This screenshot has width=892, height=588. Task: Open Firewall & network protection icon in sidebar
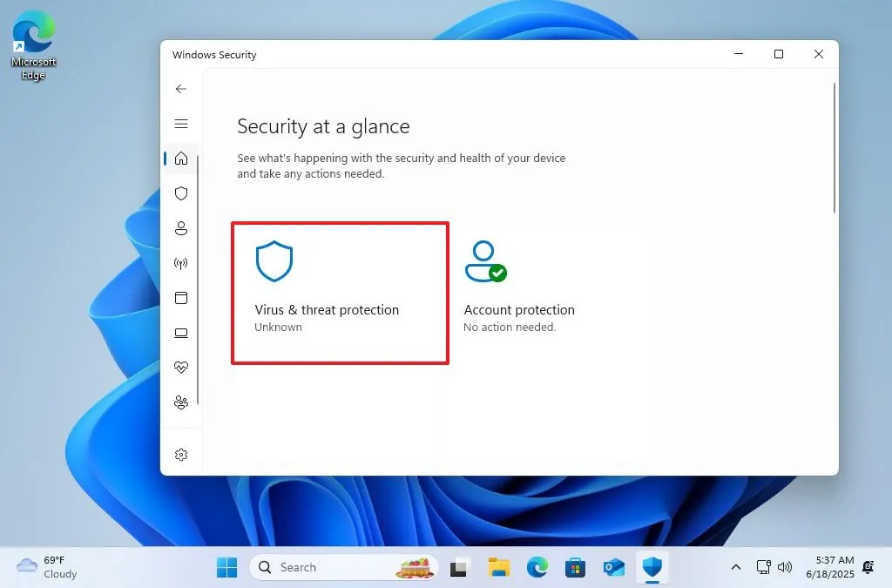click(x=181, y=263)
